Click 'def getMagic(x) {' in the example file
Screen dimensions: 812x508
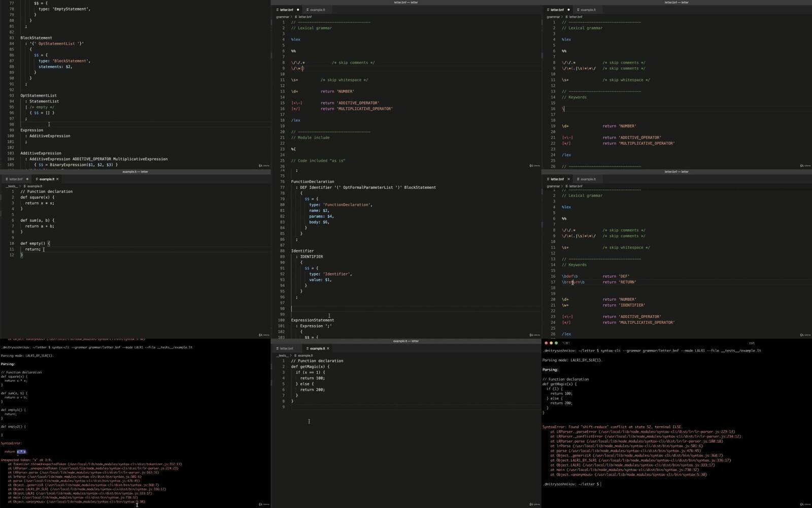pos(310,366)
